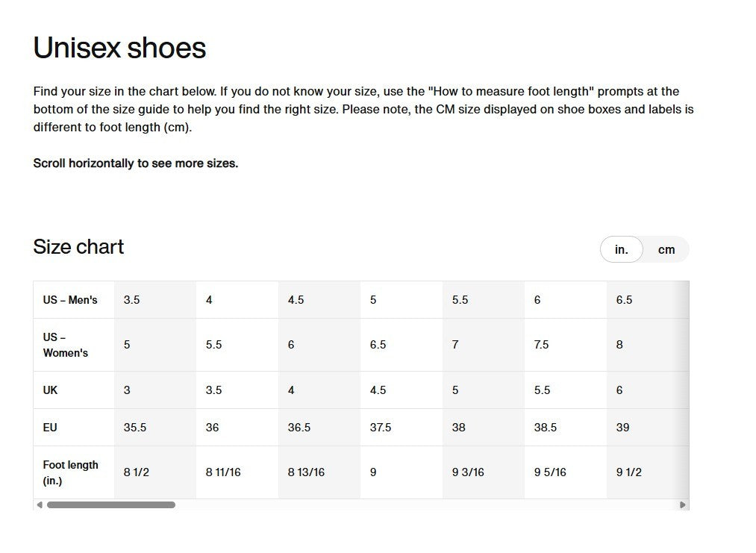Select EU size 37.5 cell
756x553 pixels.
(x=381, y=428)
